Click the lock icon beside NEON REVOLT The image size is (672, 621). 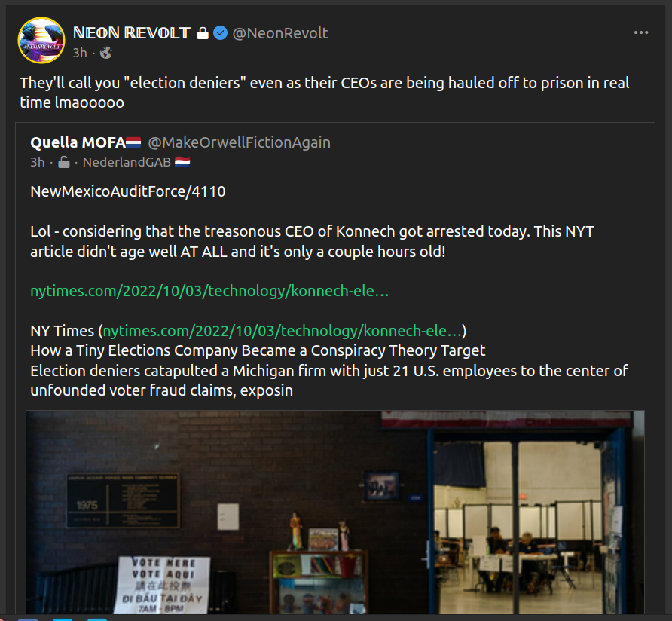(x=203, y=33)
